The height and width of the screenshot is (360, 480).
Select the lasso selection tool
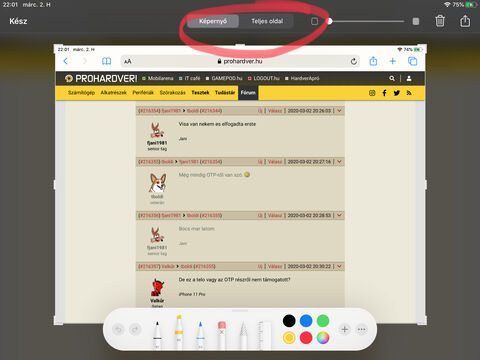pos(243,335)
